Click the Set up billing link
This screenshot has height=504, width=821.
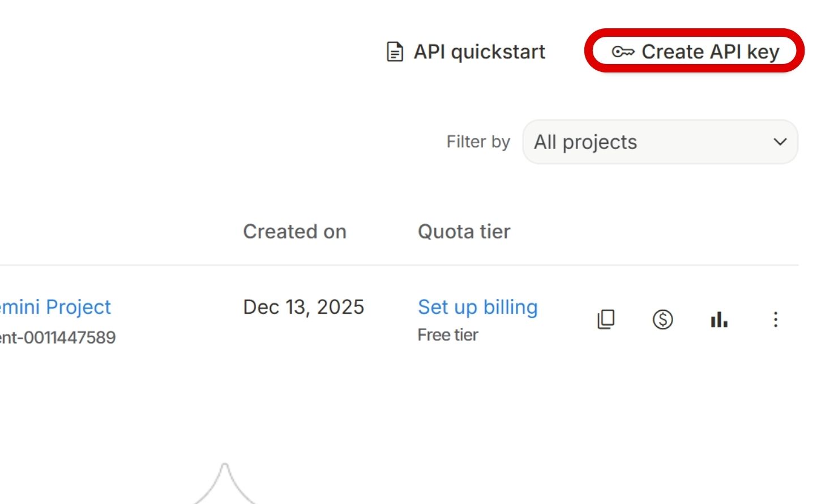(x=477, y=307)
